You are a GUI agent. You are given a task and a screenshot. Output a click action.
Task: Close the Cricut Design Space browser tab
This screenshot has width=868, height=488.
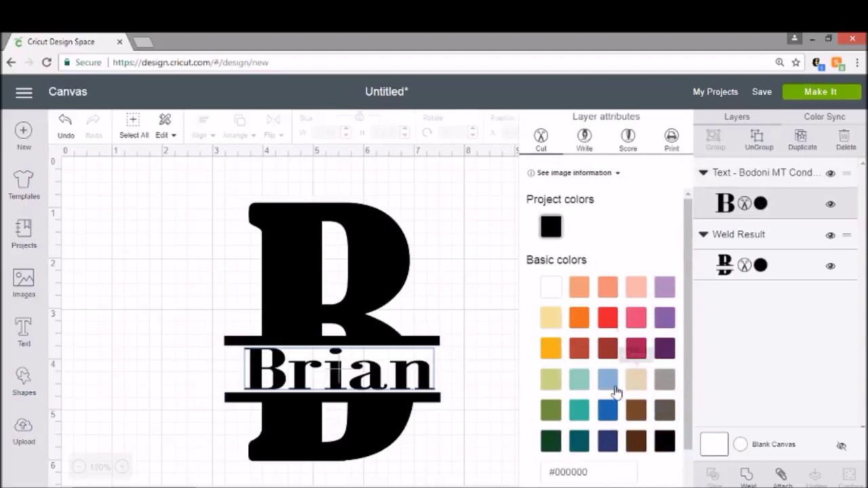tap(120, 42)
